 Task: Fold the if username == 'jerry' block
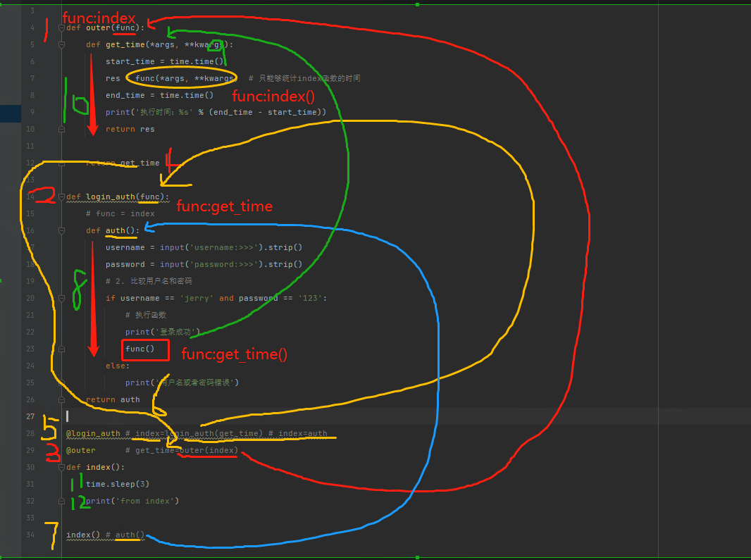[x=61, y=299]
